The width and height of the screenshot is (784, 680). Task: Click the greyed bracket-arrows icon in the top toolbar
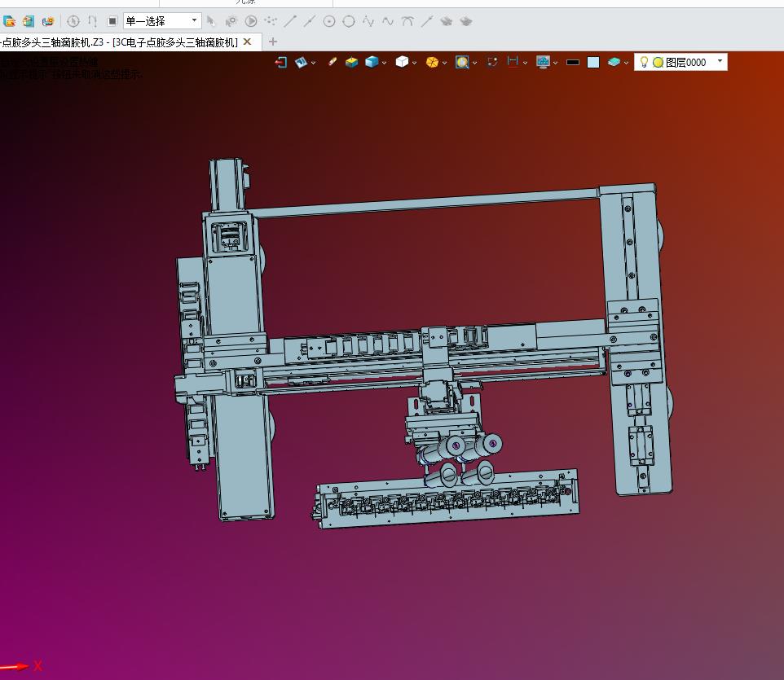pos(93,21)
